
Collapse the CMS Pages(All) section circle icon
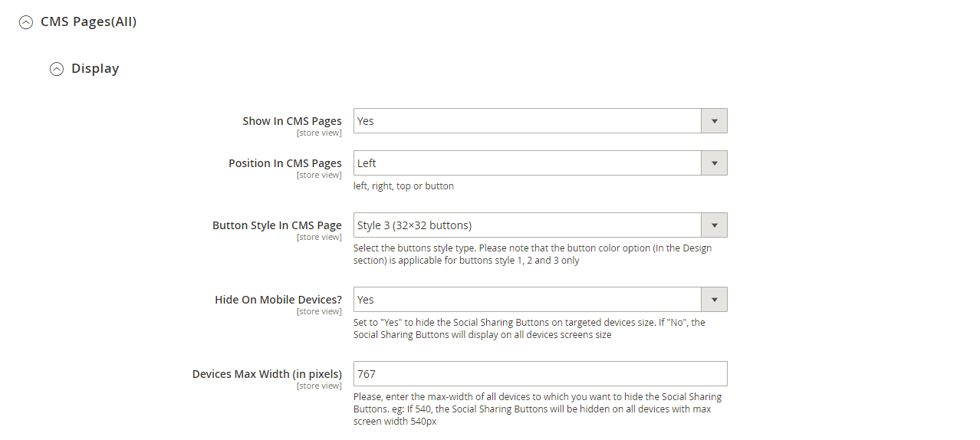26,23
